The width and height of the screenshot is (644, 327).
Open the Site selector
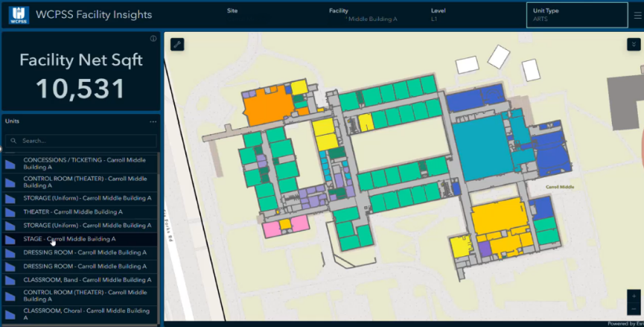tap(271, 15)
